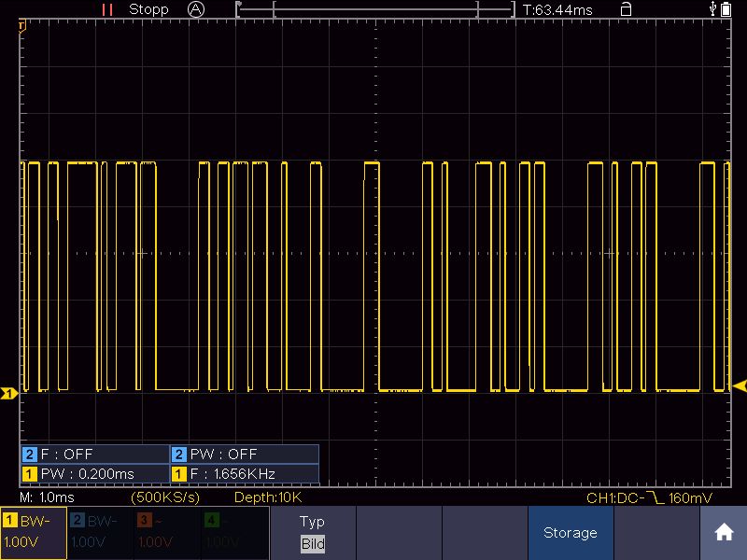Screen dimensions: 747x560
Task: Click the channel 2 PW : OFF measurement
Action: pos(245,455)
